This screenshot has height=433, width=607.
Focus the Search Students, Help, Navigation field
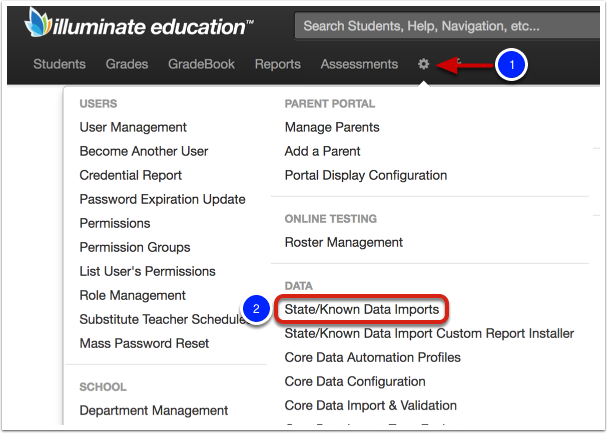447,26
